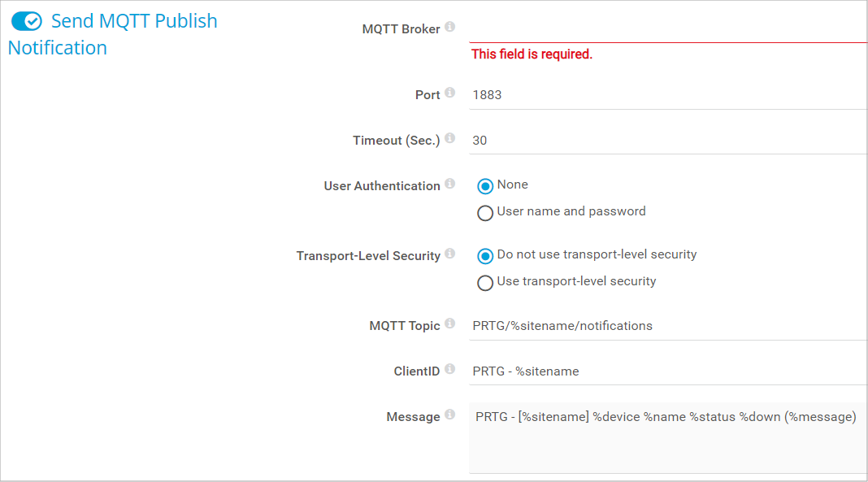Select Do not use transport-level security
The image size is (868, 482).
click(x=485, y=256)
